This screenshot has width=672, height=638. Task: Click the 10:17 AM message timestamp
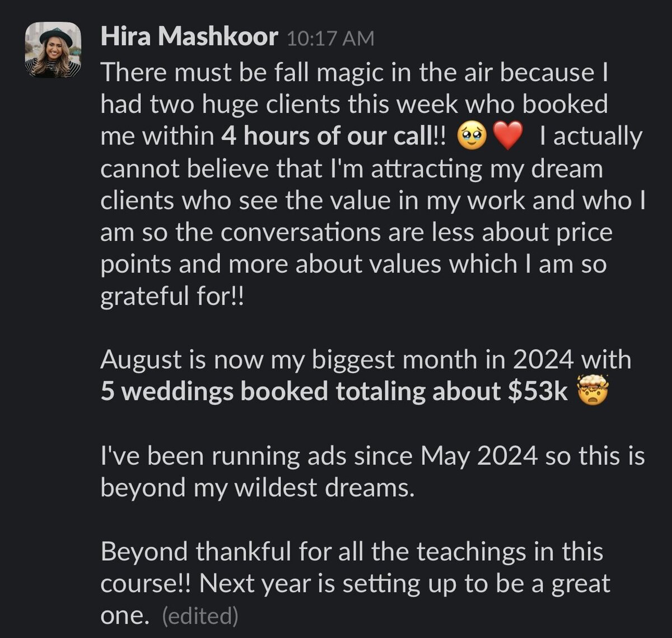click(330, 39)
